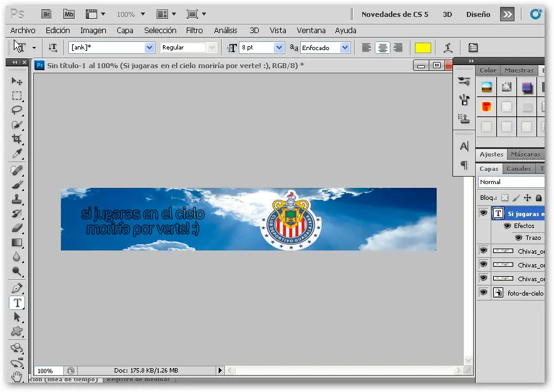The height and width of the screenshot is (392, 554).
Task: Open the CS Live icon
Action: pos(536,14)
